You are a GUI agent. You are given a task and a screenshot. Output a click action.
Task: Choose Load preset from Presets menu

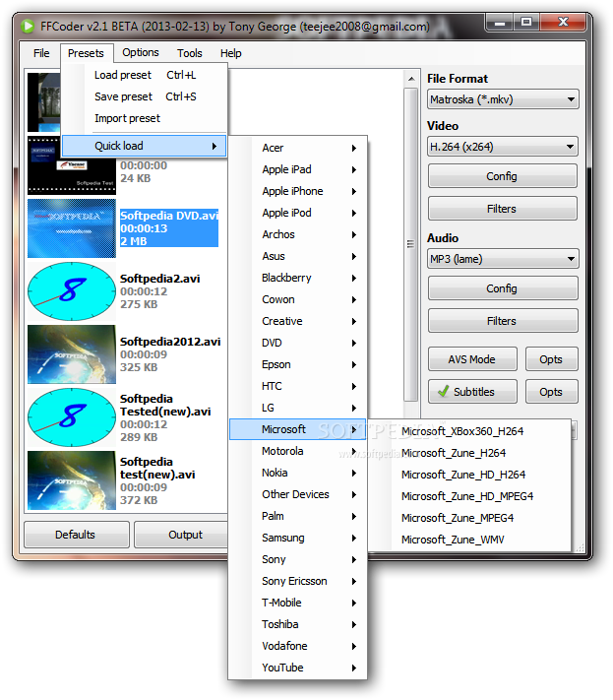click(x=144, y=75)
